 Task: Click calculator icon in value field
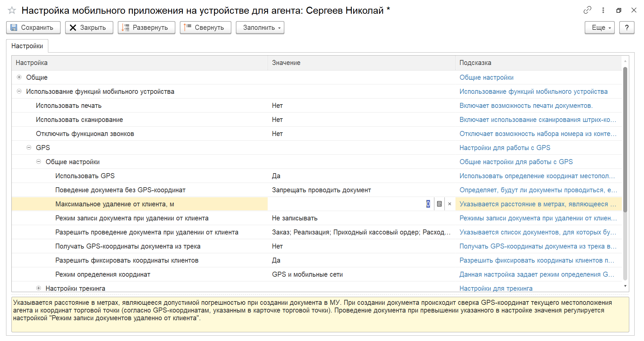coord(439,204)
